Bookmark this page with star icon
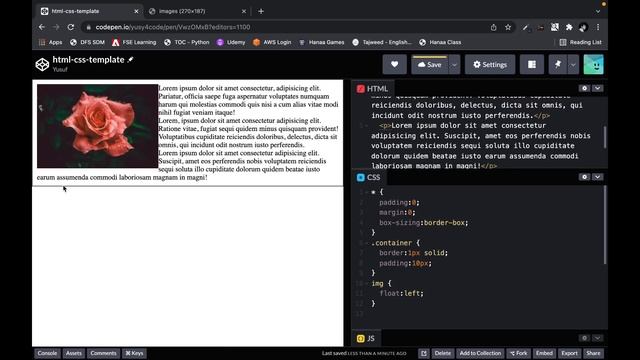 [x=508, y=27]
